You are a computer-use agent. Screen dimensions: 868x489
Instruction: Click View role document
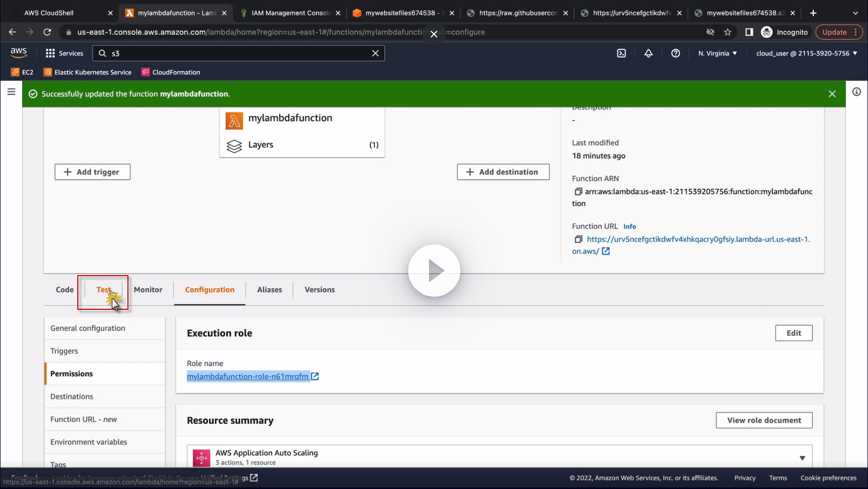(764, 421)
